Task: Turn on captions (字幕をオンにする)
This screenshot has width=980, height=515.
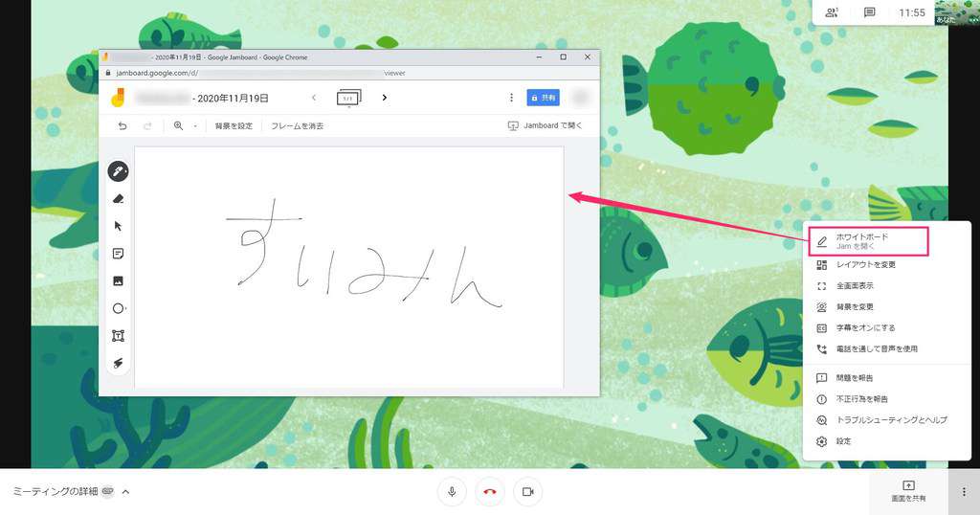Action: [x=864, y=328]
